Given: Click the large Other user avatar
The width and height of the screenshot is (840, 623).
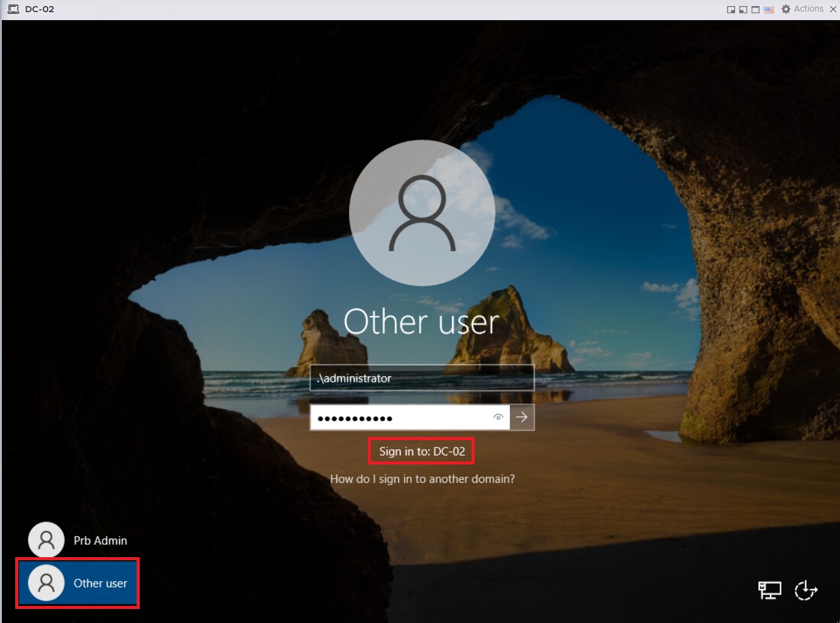Looking at the screenshot, I should [422, 213].
